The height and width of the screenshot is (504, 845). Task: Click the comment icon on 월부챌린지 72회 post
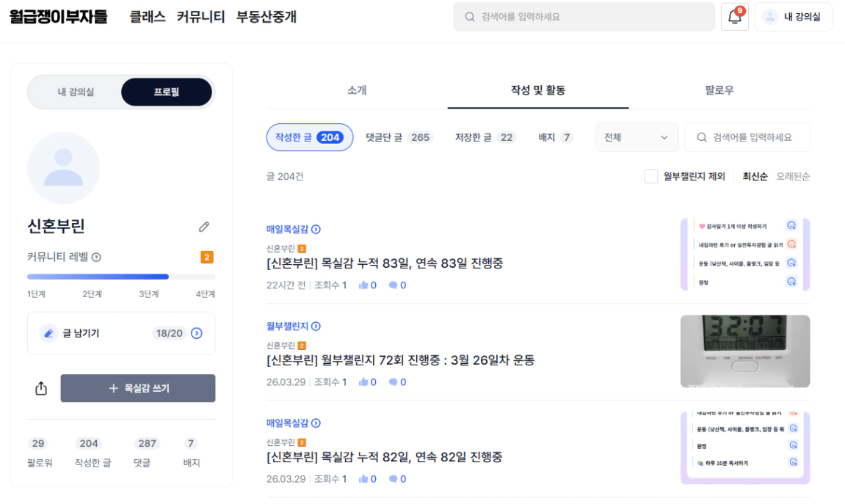394,382
